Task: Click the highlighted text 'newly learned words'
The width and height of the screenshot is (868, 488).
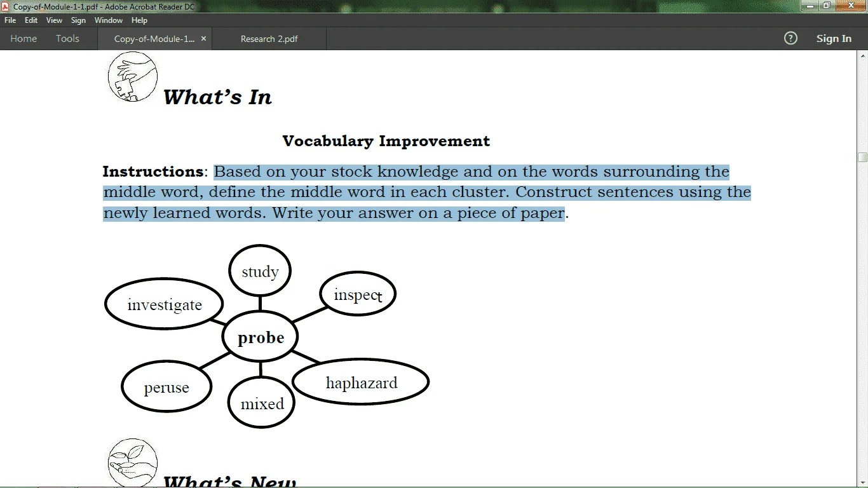Action: click(x=184, y=213)
